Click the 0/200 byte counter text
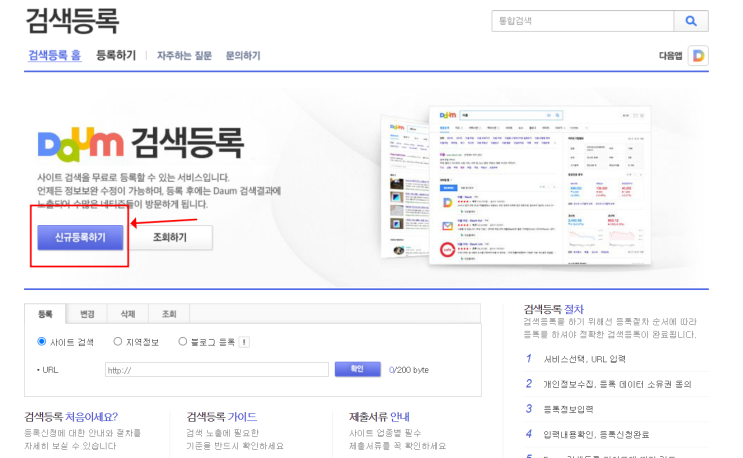This screenshot has height=458, width=743. pos(408,370)
